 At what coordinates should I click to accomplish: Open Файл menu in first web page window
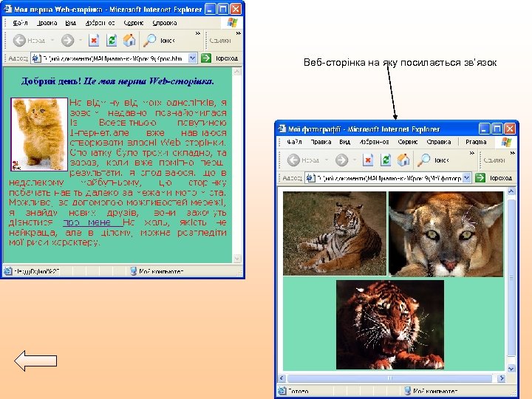click(x=20, y=23)
